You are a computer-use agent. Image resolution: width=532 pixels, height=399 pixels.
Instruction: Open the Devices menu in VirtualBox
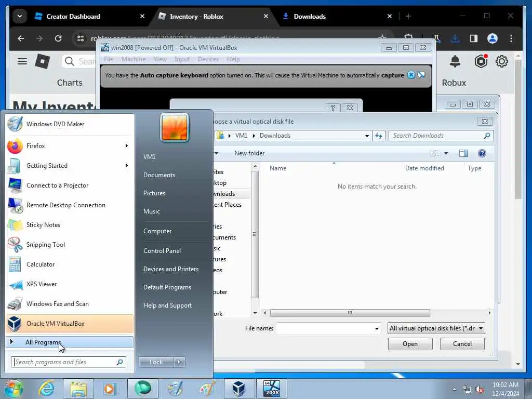208,59
